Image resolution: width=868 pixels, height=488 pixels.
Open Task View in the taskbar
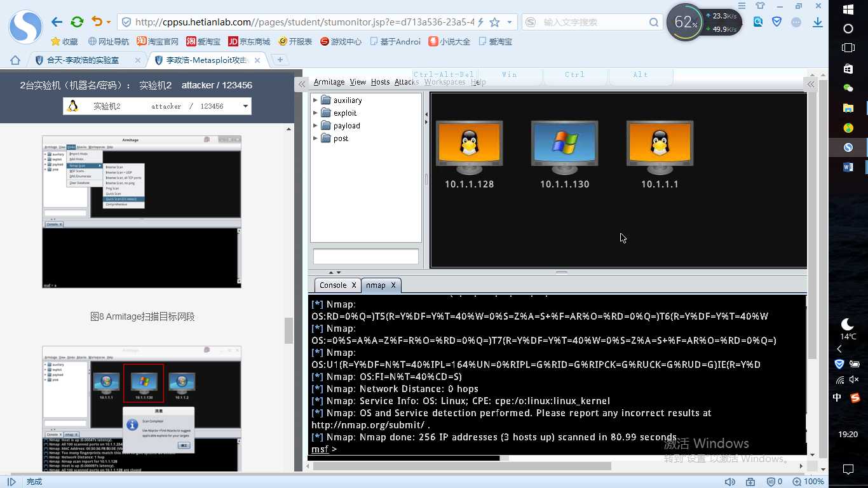pyautogui.click(x=848, y=48)
